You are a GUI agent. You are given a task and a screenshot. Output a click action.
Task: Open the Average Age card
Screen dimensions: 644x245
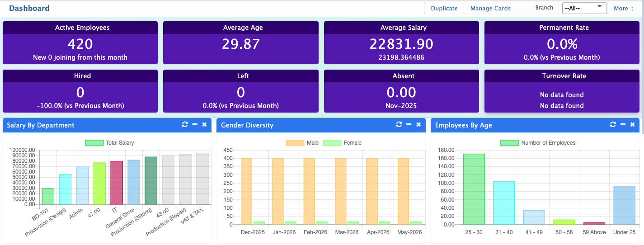pos(241,42)
